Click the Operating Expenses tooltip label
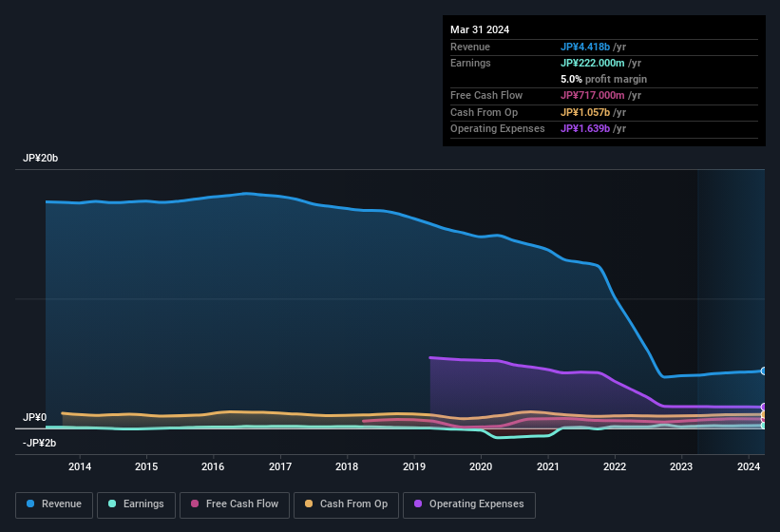This screenshot has width=780, height=532. pos(498,129)
